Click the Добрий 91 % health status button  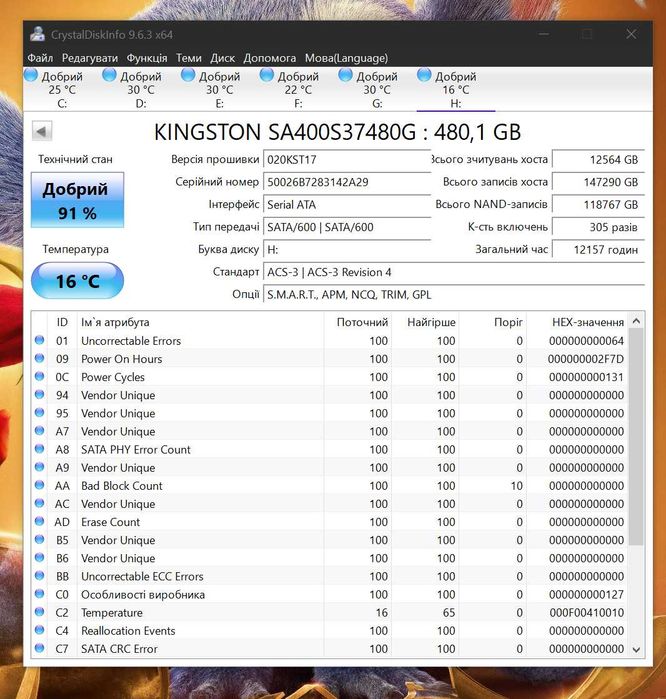[77, 200]
